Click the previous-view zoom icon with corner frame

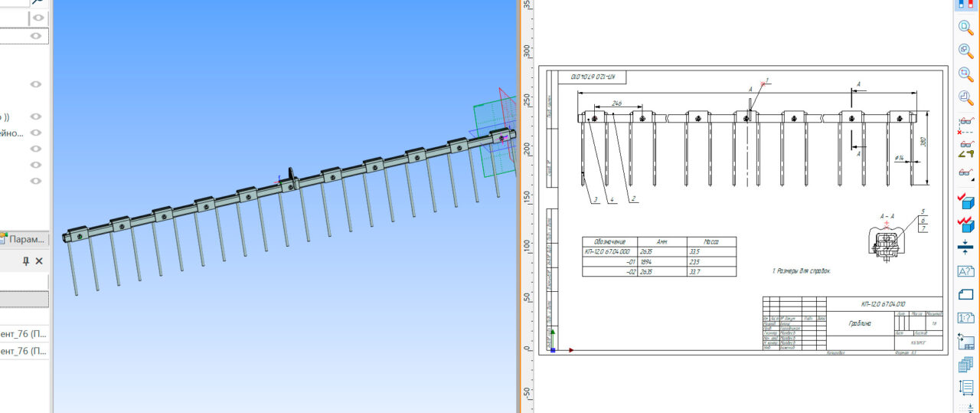[965, 98]
